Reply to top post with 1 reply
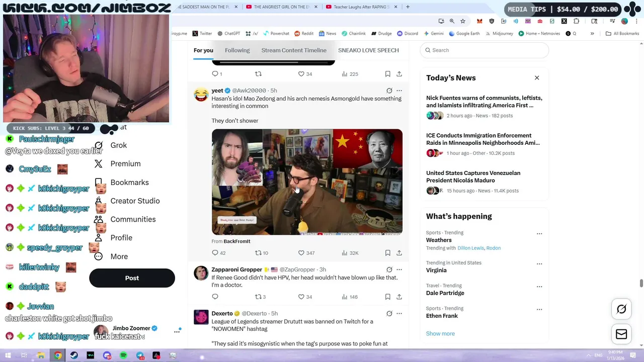The width and height of the screenshot is (644, 362). 217,74
